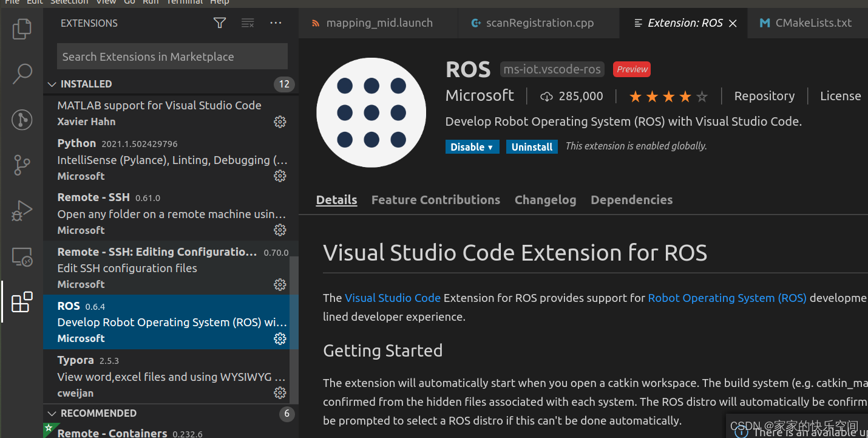Click the Clear Extensions Search Results icon
This screenshot has height=438, width=868.
click(x=247, y=22)
